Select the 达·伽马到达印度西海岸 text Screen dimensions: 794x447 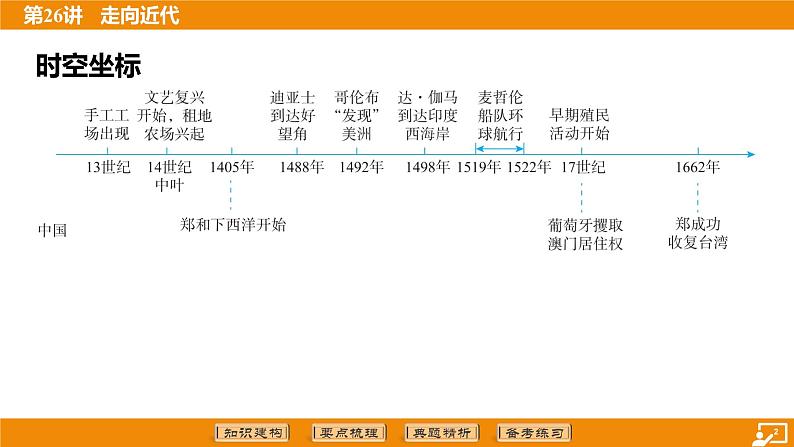click(427, 115)
